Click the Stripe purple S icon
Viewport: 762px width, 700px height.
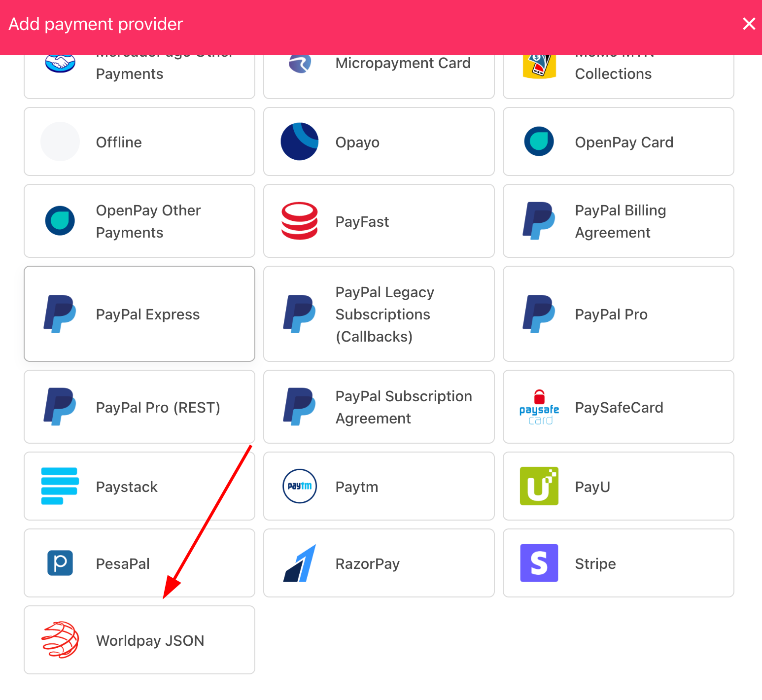point(539,563)
